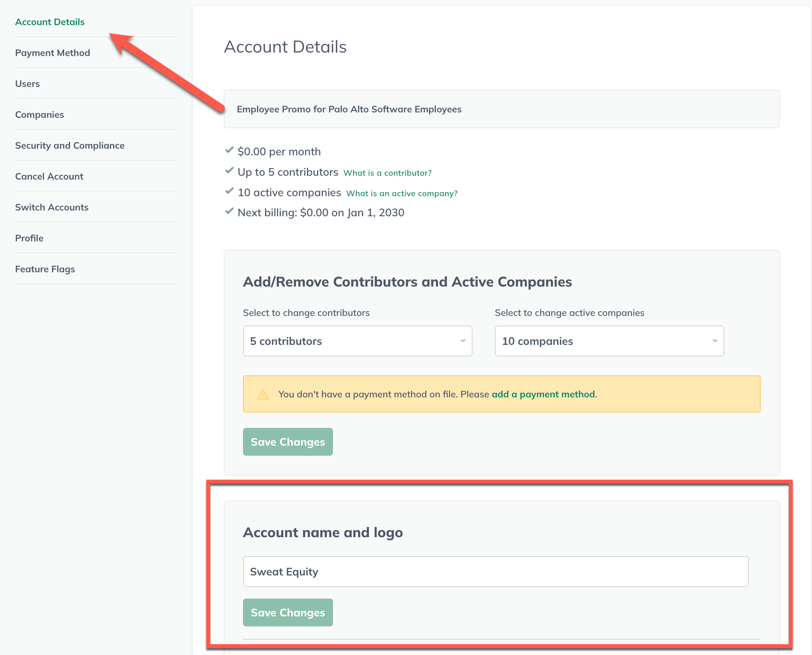Screen dimensions: 812x655
Task: Click Save Changes under account name
Action: point(287,612)
